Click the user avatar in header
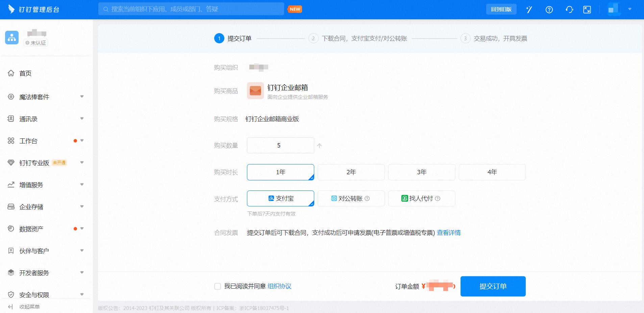644x313 pixels. 613,9
